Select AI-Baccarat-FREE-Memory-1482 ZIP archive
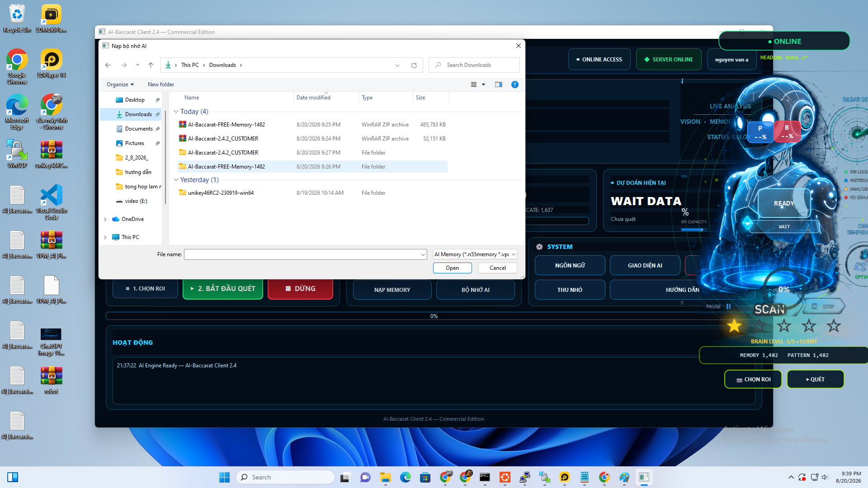Viewport: 868px width, 488px height. coord(312,125)
